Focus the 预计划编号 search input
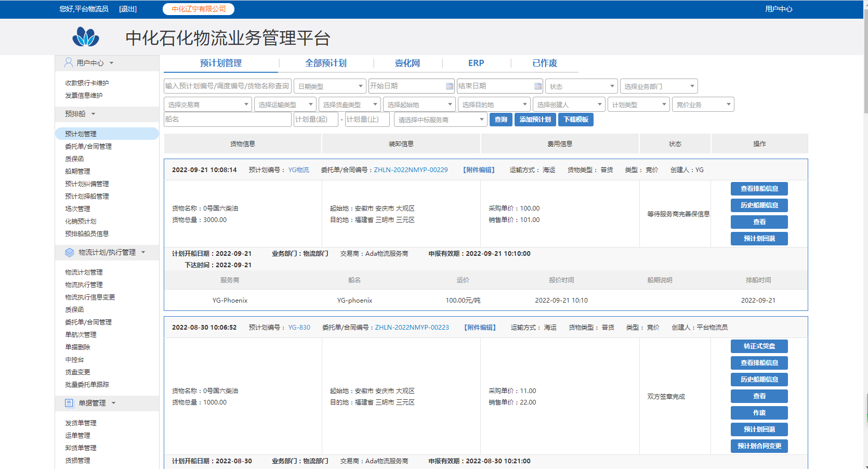 coord(228,86)
